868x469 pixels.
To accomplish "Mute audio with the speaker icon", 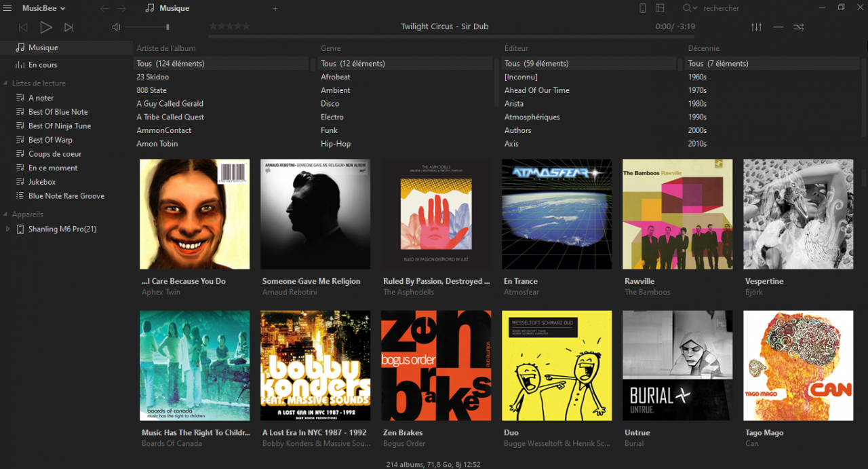I will pyautogui.click(x=116, y=27).
